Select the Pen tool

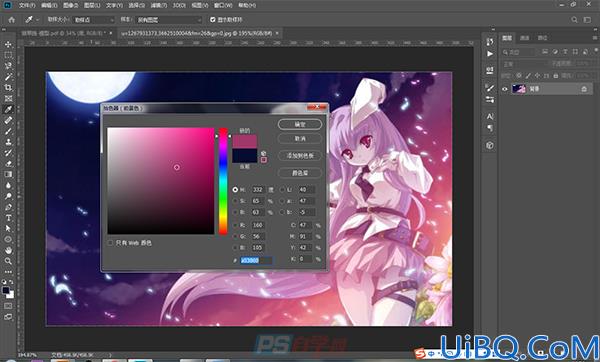8,207
